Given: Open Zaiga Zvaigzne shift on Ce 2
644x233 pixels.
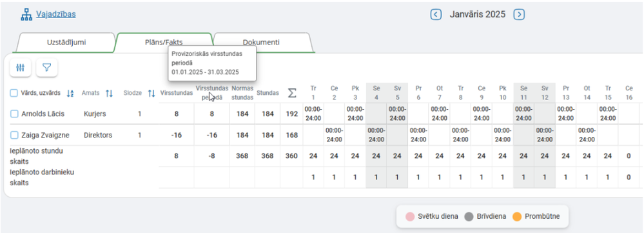Looking at the screenshot, I should [x=335, y=135].
